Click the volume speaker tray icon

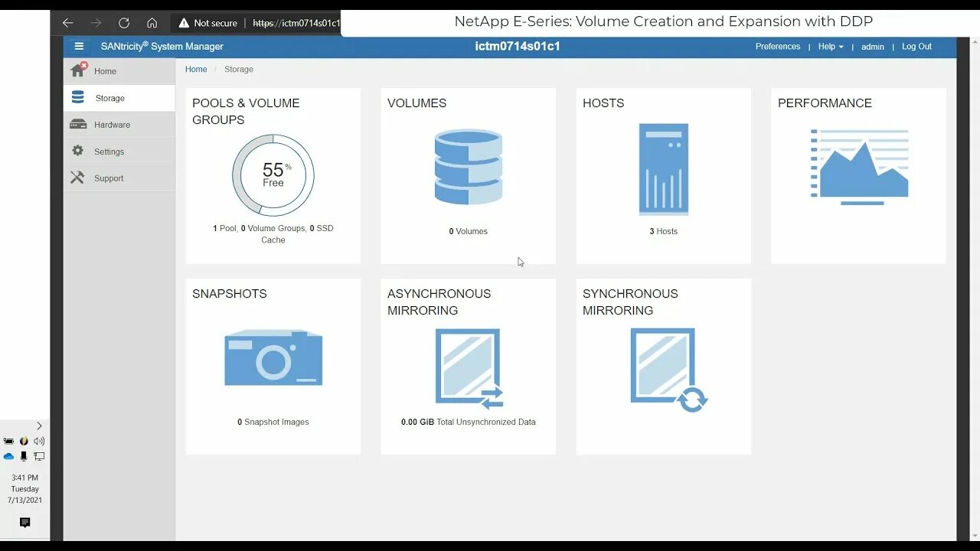tap(39, 441)
